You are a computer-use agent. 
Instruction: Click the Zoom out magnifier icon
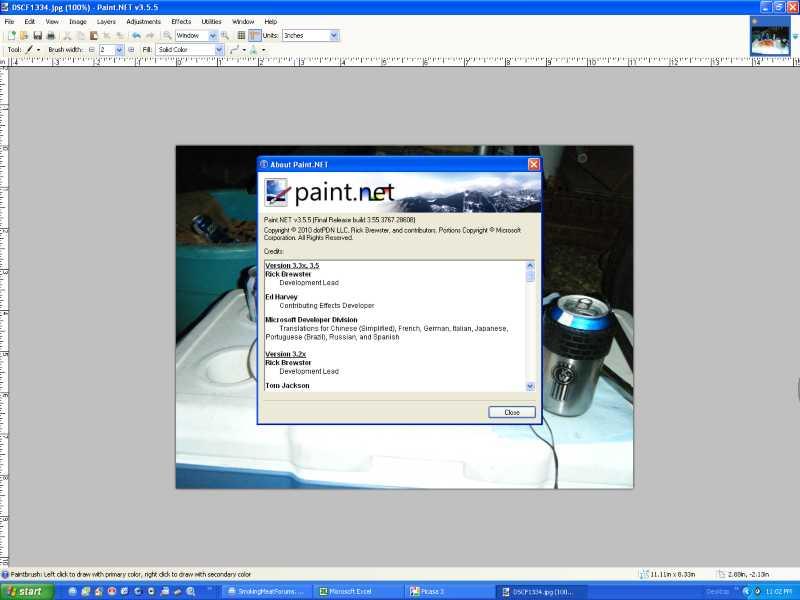(167, 35)
